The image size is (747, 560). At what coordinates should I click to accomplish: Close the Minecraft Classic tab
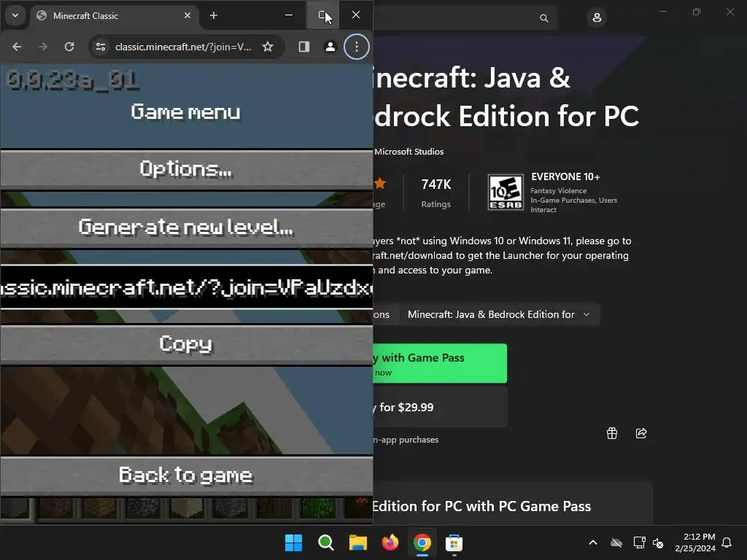[x=187, y=16]
